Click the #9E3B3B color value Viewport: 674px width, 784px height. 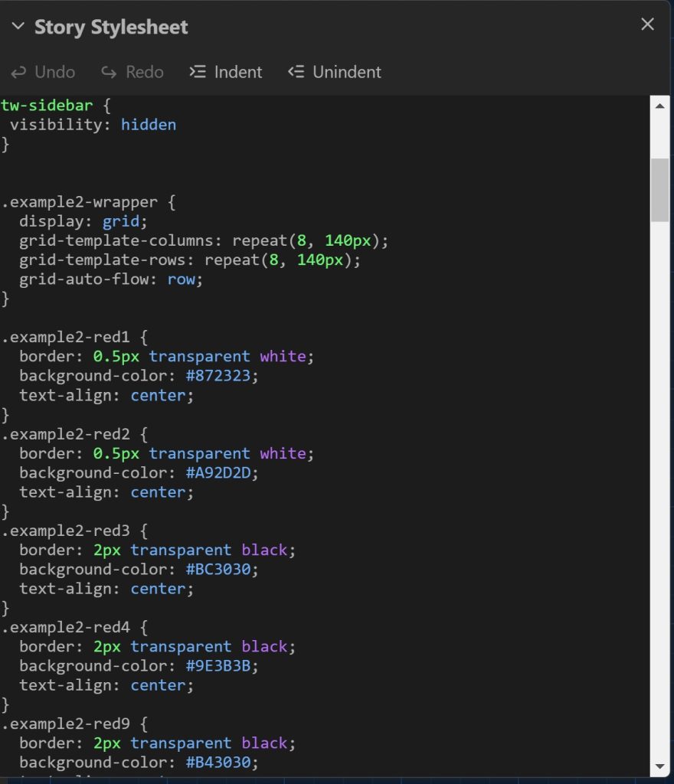(221, 665)
